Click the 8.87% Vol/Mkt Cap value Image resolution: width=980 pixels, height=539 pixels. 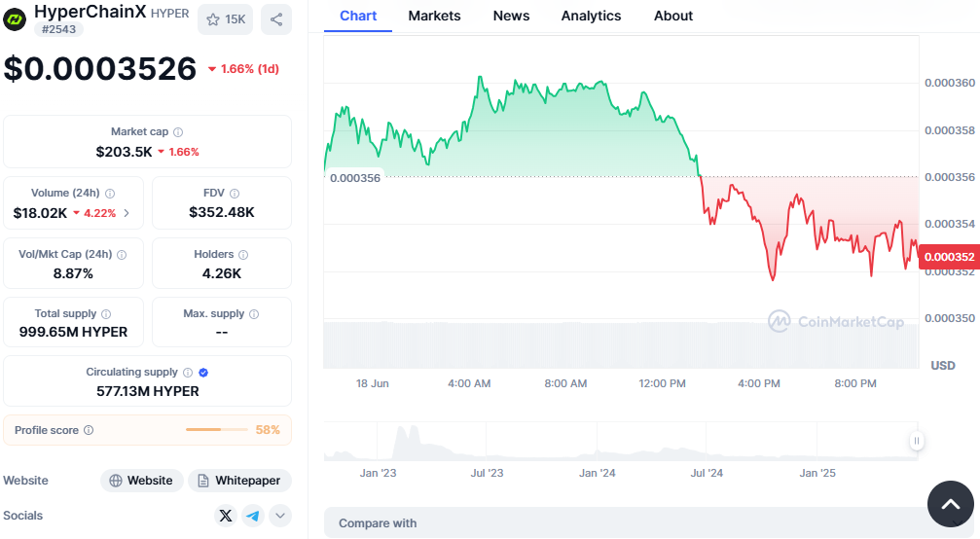click(73, 273)
